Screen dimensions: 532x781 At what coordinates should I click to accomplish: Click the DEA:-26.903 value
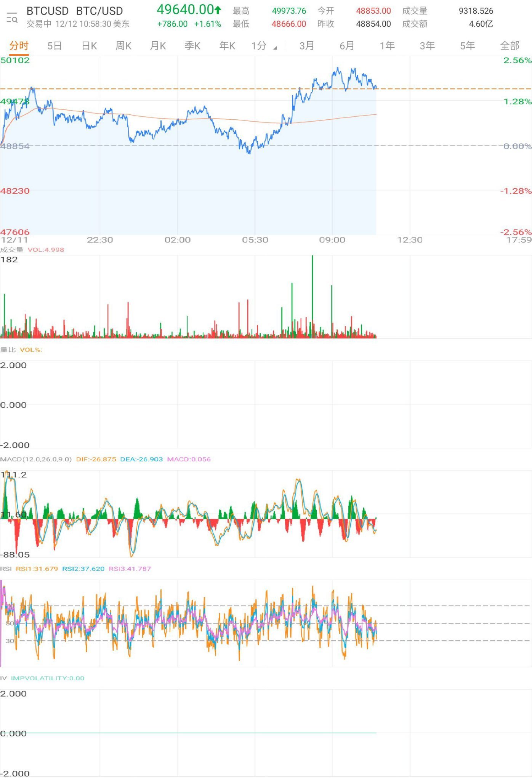(x=141, y=459)
